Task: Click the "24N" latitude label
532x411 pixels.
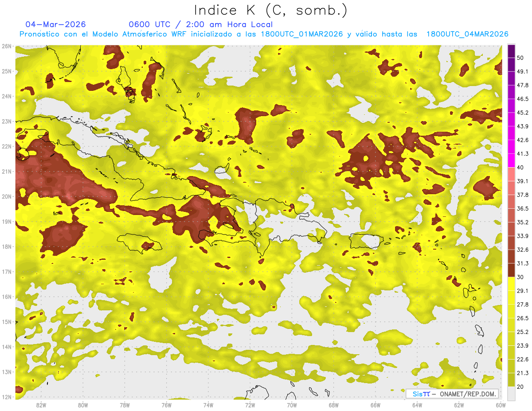Action: tap(7, 96)
